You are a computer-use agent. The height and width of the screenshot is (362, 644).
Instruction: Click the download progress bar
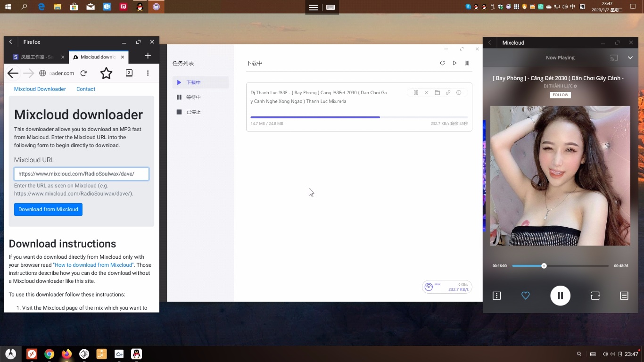pyautogui.click(x=359, y=117)
